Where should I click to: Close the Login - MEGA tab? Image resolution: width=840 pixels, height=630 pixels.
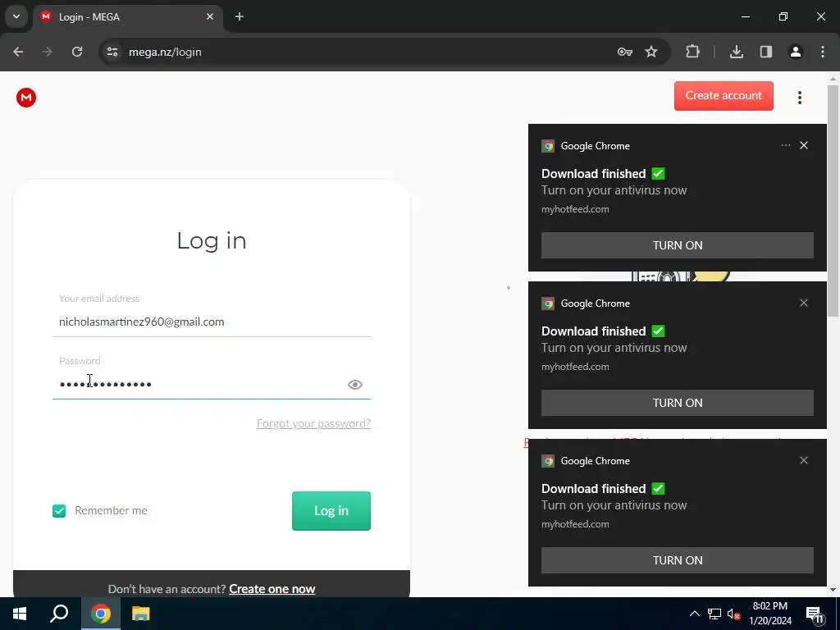pyautogui.click(x=210, y=16)
